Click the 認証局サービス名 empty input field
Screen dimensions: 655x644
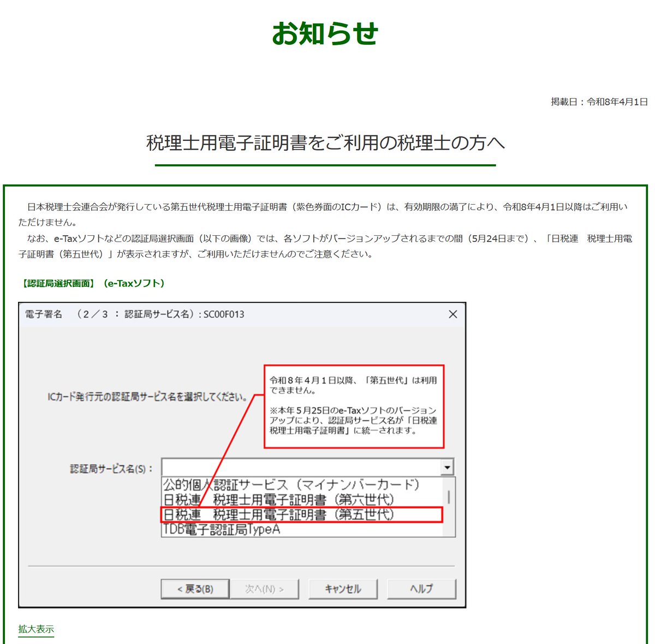[302, 468]
